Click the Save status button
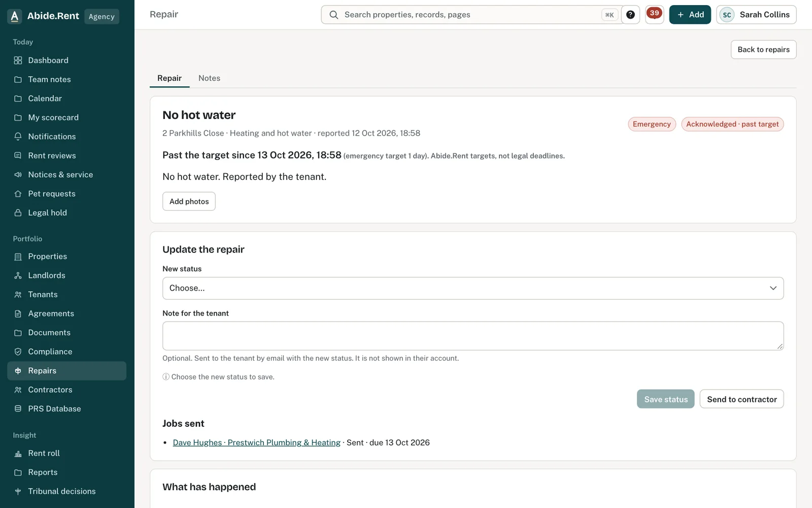This screenshot has width=812, height=508. [x=666, y=399]
